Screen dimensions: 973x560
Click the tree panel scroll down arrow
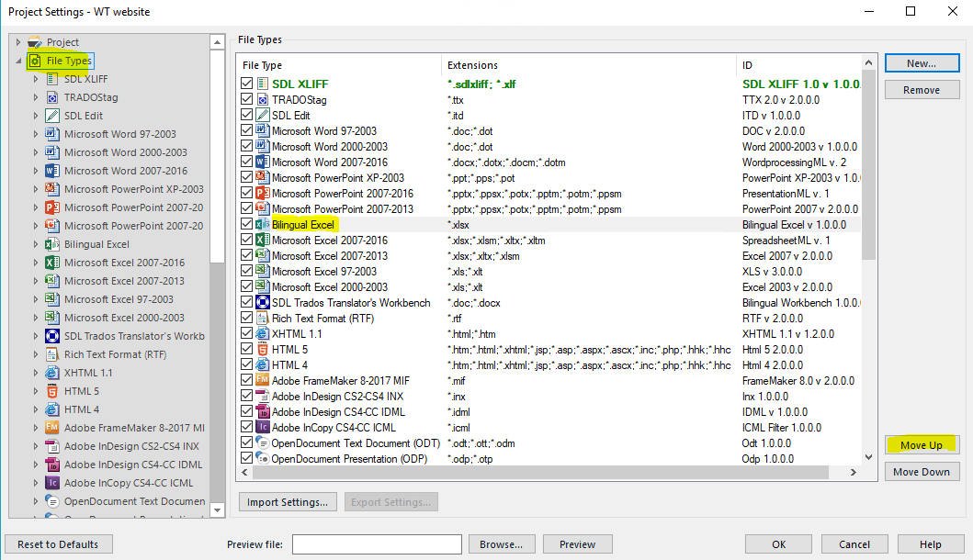217,510
